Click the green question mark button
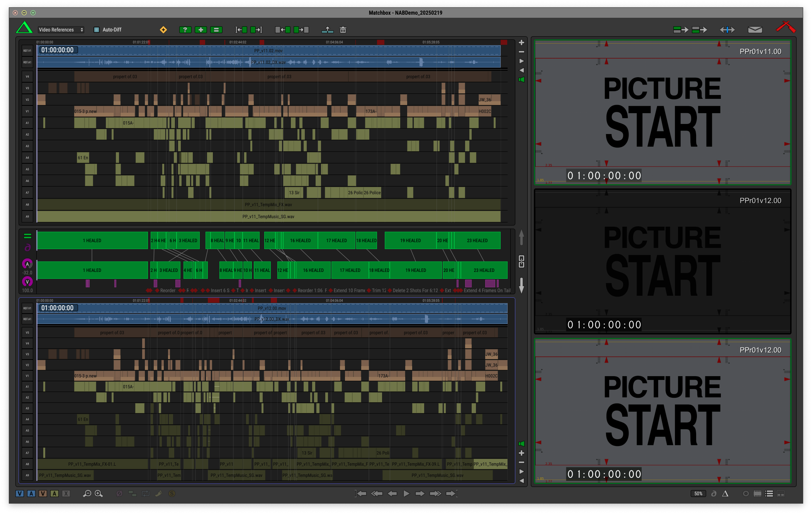 tap(185, 30)
